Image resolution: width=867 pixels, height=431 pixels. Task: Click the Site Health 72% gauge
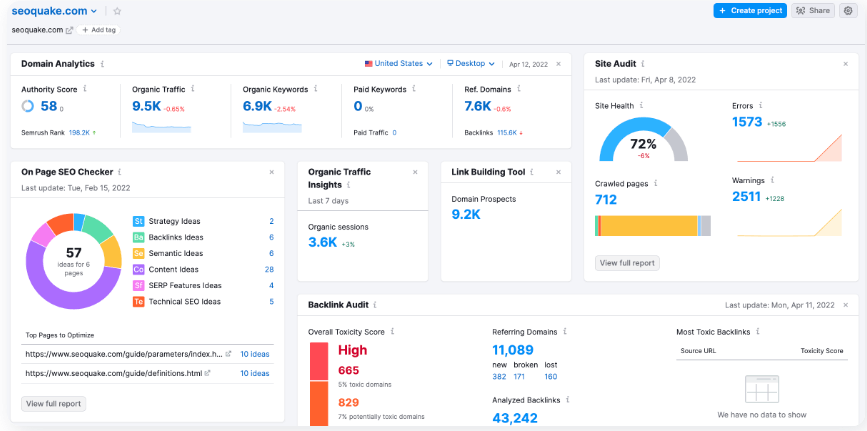click(x=644, y=138)
